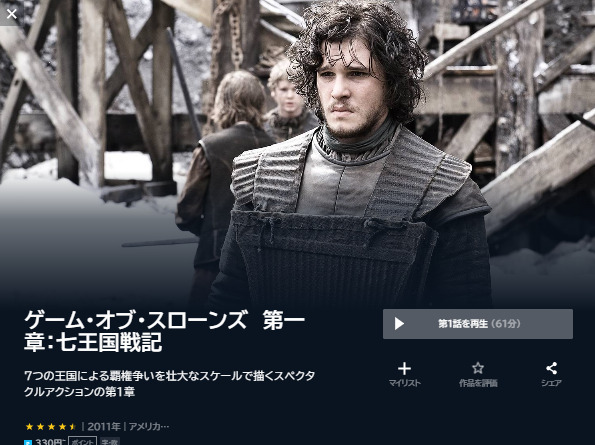
Task: Click the truncated アメリカ… country text
Action: (x=149, y=427)
